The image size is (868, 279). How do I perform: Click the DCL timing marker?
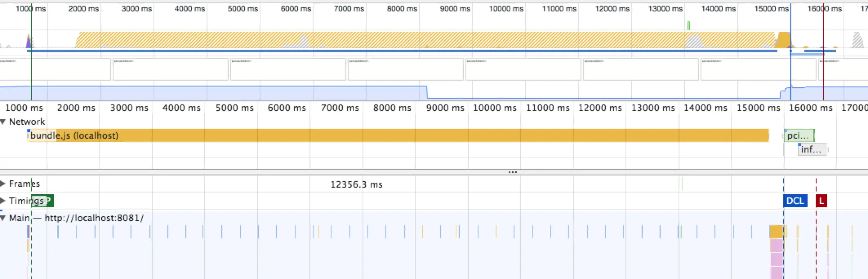[795, 201]
